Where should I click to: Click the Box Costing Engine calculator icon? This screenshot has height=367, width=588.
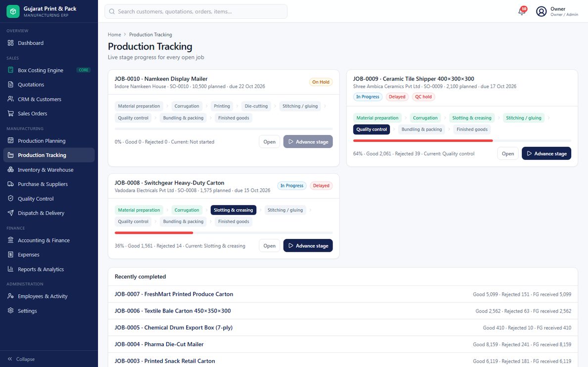10,70
